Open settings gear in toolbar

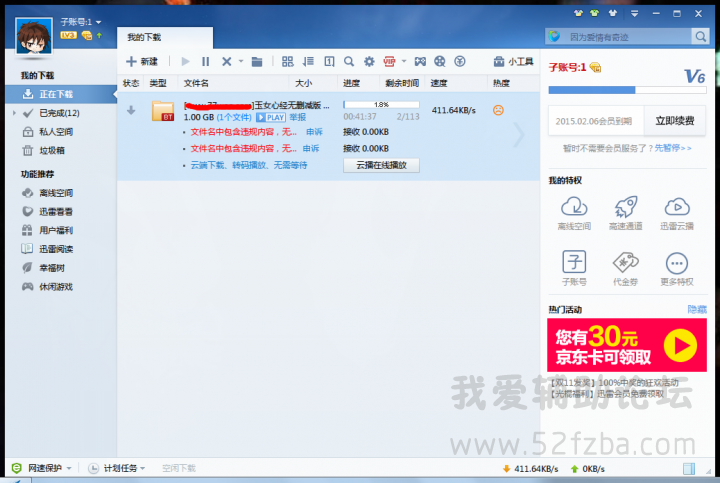pyautogui.click(x=369, y=62)
